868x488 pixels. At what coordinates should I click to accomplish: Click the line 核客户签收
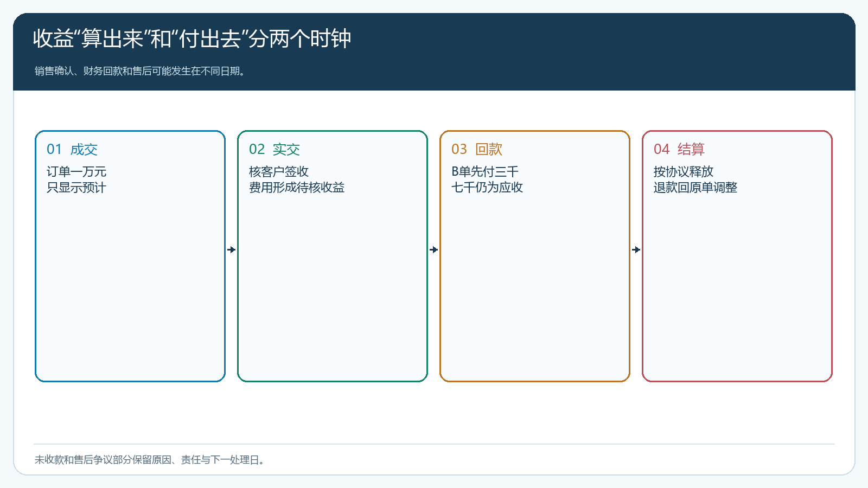pyautogui.click(x=279, y=172)
